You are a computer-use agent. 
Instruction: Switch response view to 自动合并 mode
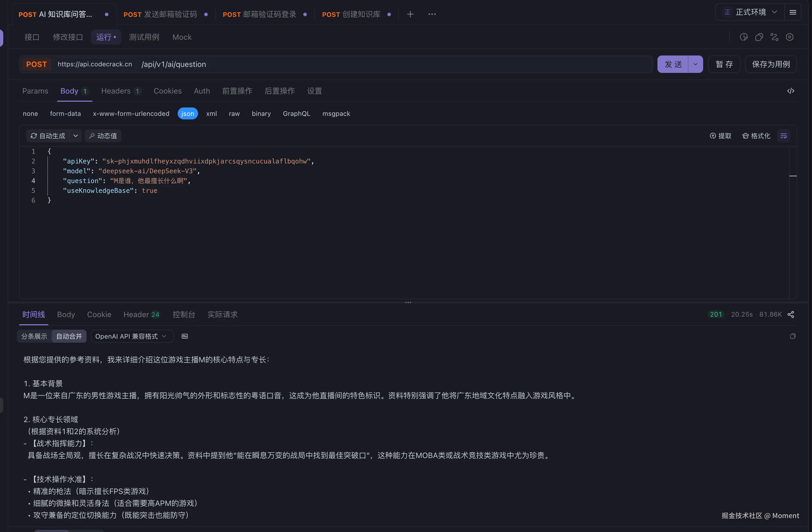pos(69,336)
